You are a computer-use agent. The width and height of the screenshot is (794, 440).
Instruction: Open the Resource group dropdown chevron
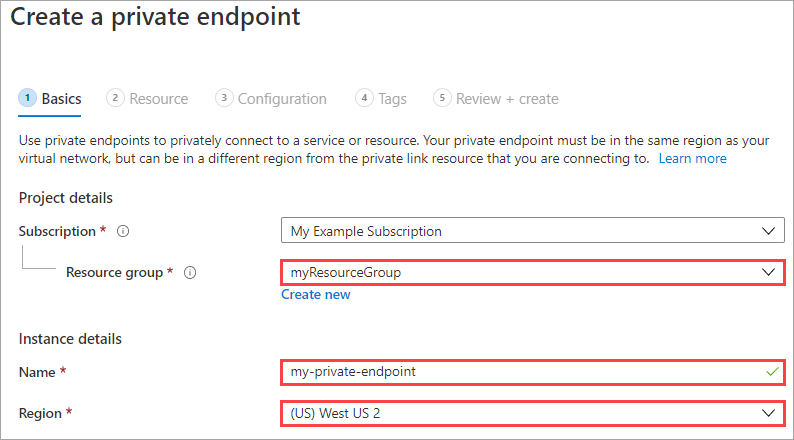[x=768, y=272]
